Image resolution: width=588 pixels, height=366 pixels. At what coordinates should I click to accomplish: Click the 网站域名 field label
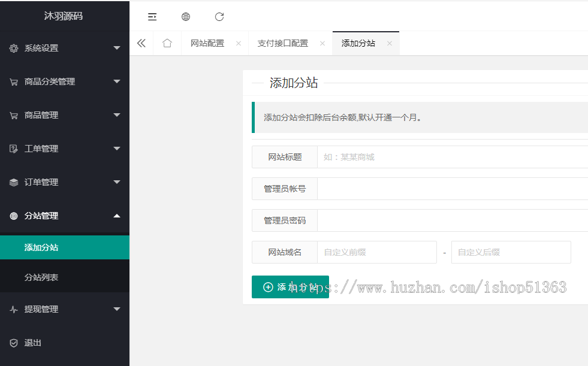285,252
